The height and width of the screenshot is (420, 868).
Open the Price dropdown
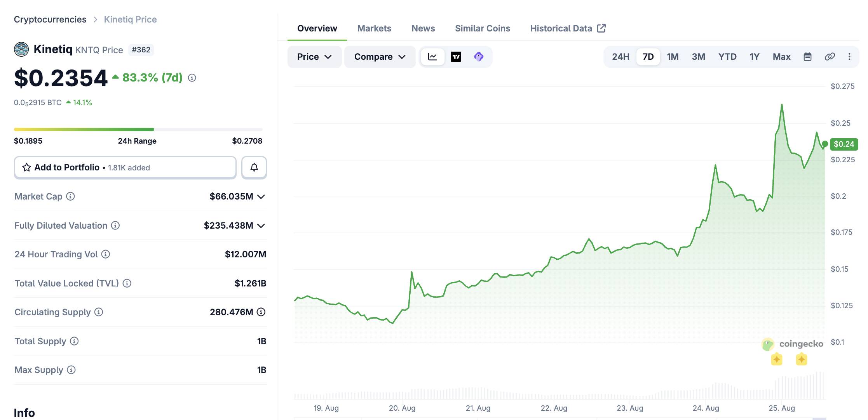point(314,57)
